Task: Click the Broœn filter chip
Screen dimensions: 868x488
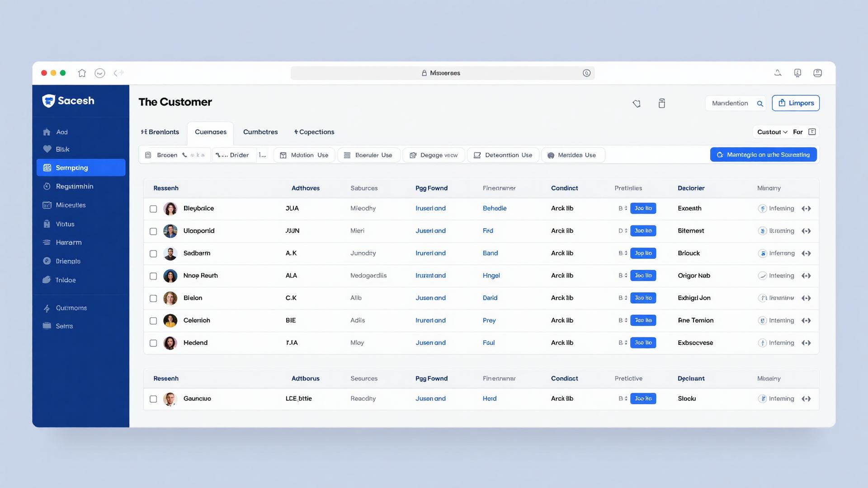Action: [x=175, y=155]
